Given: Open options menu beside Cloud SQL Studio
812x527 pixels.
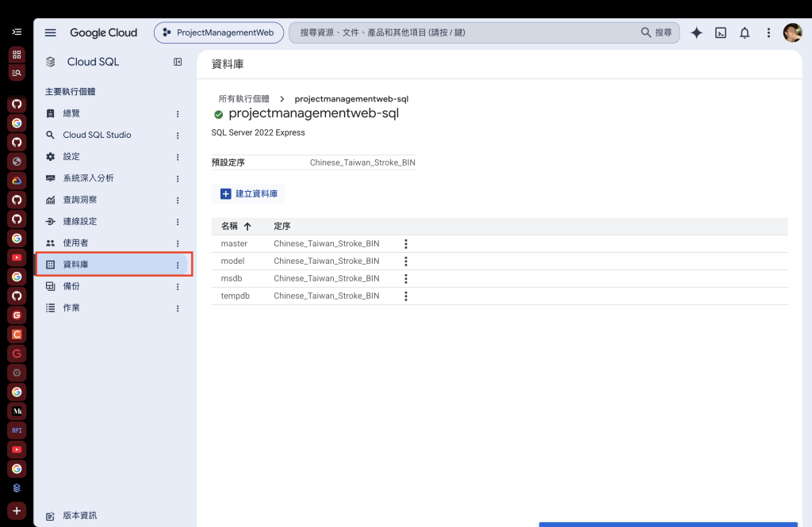Looking at the screenshot, I should pos(178,136).
